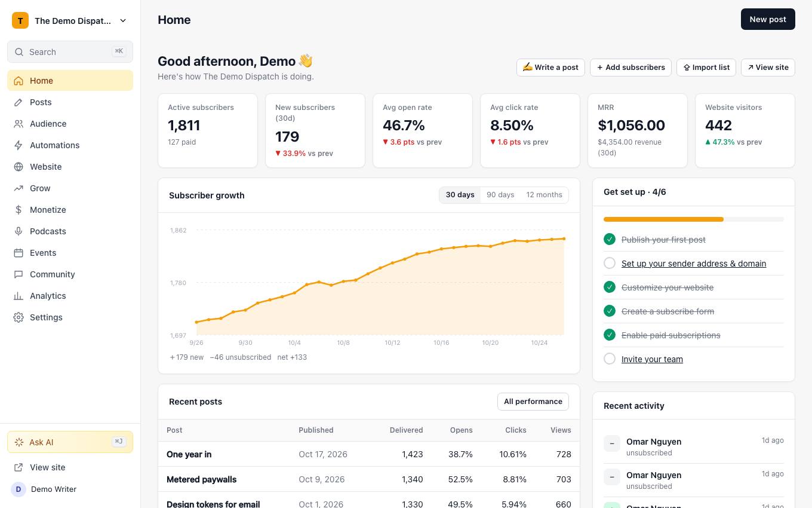Click the Audience people icon
Screen dimensions: 812x508
coord(19,124)
